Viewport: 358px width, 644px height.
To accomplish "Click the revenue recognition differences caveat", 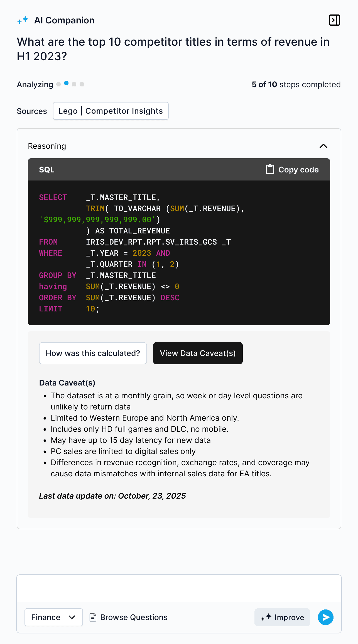I will click(180, 468).
